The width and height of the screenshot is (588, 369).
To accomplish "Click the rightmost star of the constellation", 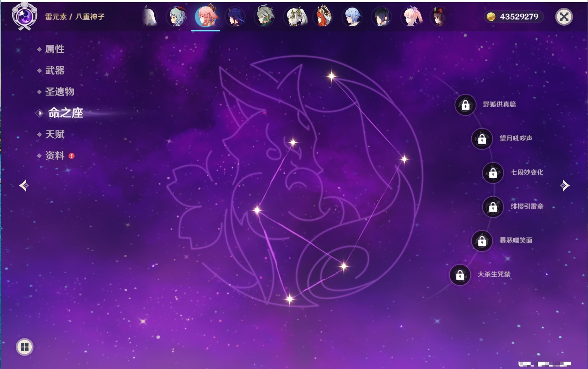I will pos(404,159).
